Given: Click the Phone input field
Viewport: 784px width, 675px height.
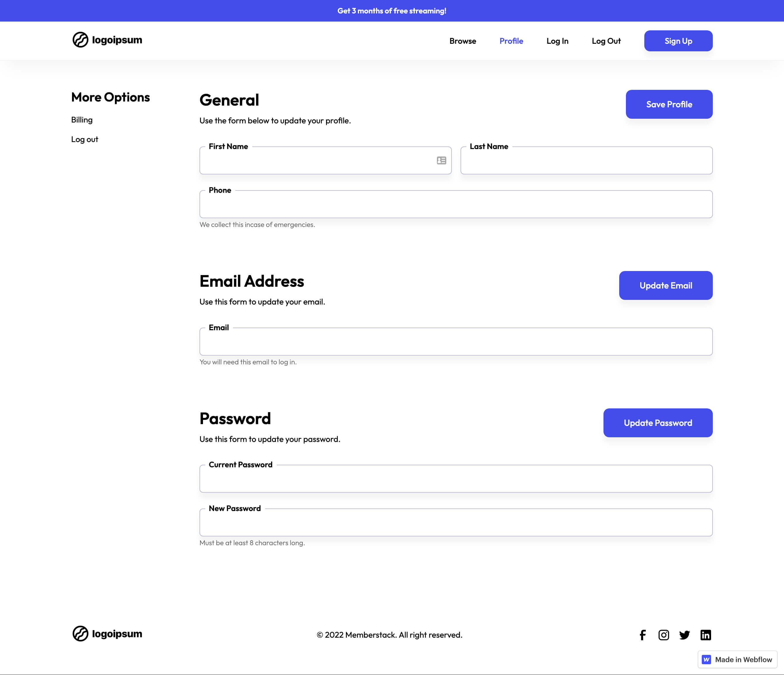Looking at the screenshot, I should (x=456, y=204).
